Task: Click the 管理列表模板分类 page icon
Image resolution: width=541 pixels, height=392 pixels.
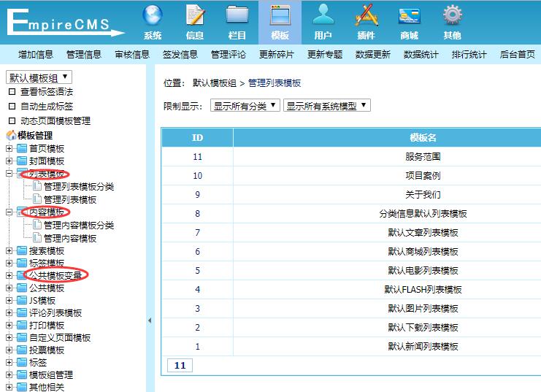Action: click(37, 186)
